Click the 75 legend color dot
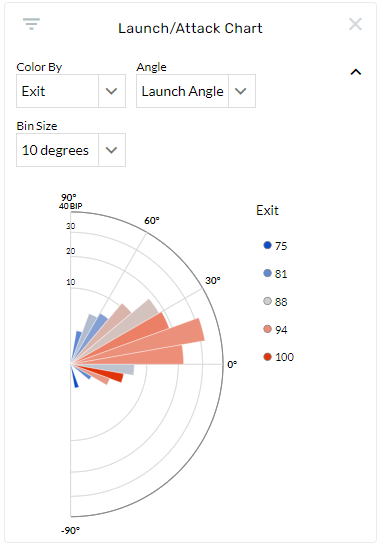This screenshot has height=556, width=392. point(267,245)
